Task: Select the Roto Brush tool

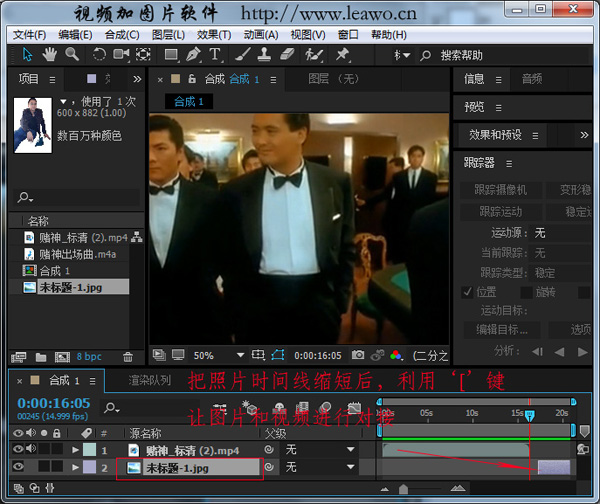Action: click(x=313, y=55)
